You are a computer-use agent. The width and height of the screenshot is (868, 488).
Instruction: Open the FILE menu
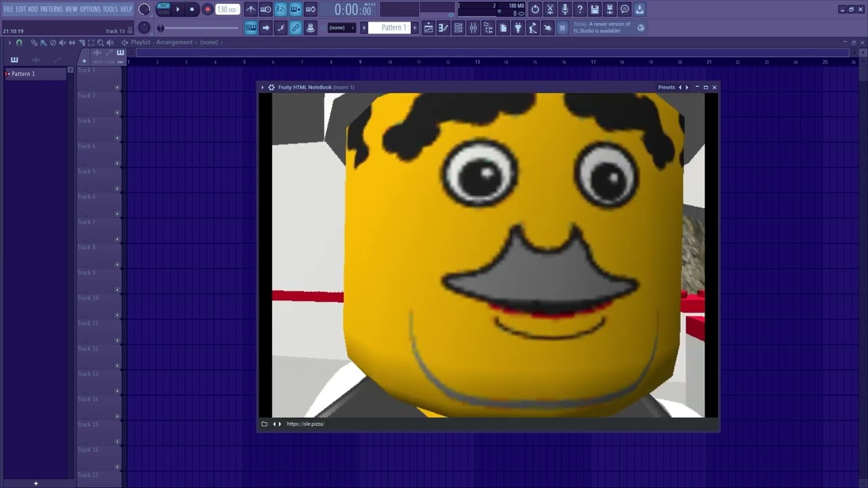(8, 9)
